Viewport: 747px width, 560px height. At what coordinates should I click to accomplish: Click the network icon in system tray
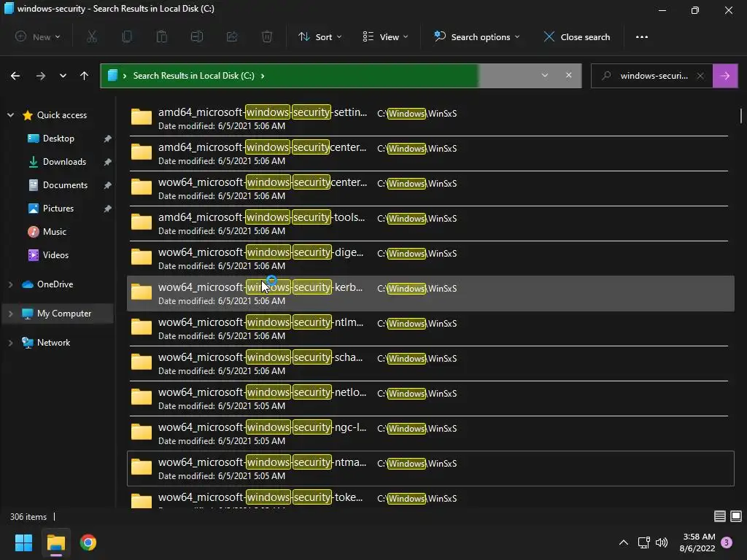[x=643, y=542]
